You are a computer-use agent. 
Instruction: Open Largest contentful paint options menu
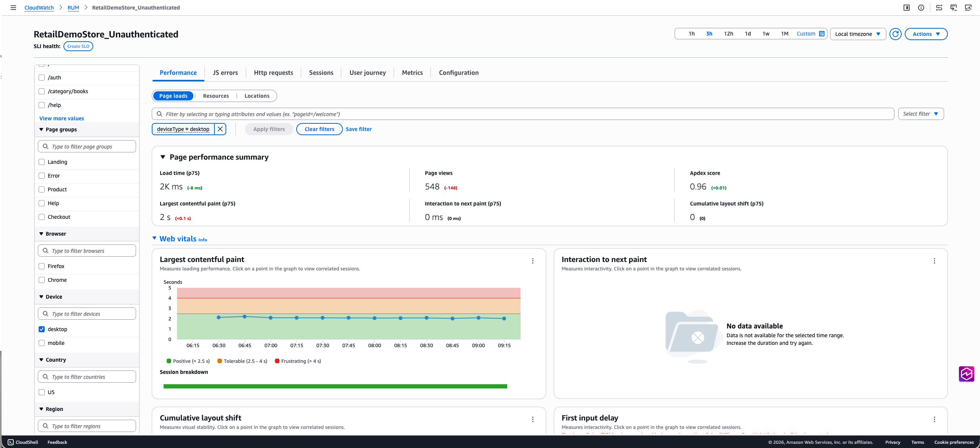click(533, 261)
